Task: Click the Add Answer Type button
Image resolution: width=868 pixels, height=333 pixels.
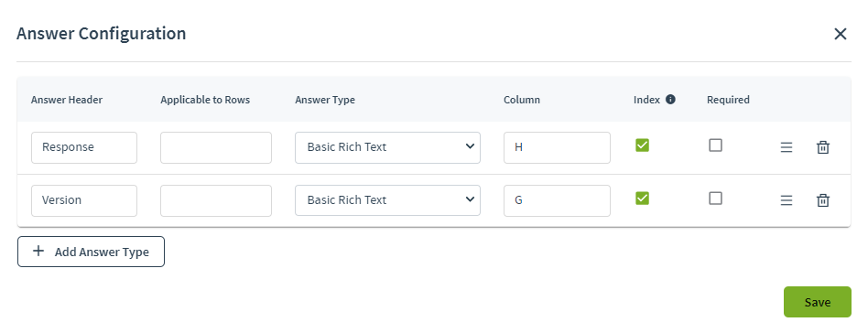Action: pyautogui.click(x=91, y=252)
